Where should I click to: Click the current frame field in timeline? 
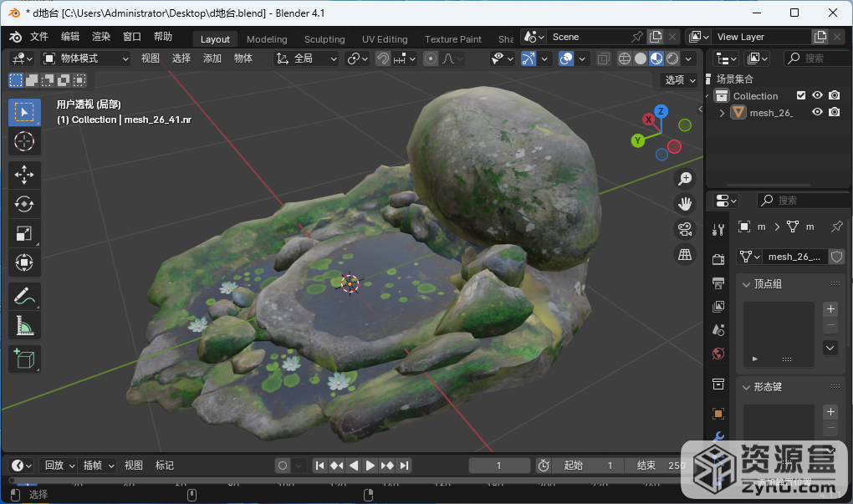(x=499, y=466)
